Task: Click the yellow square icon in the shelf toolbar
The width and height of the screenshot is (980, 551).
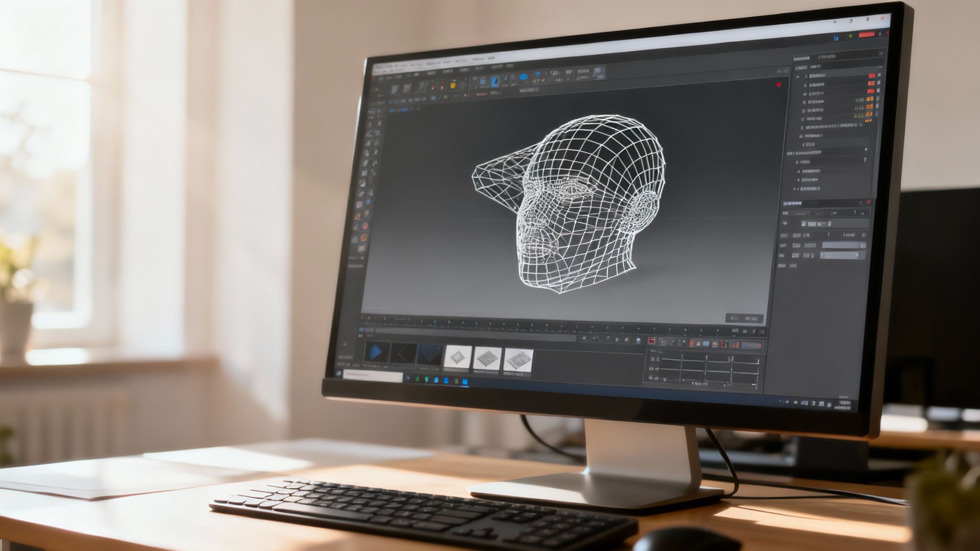Action: 453,85
